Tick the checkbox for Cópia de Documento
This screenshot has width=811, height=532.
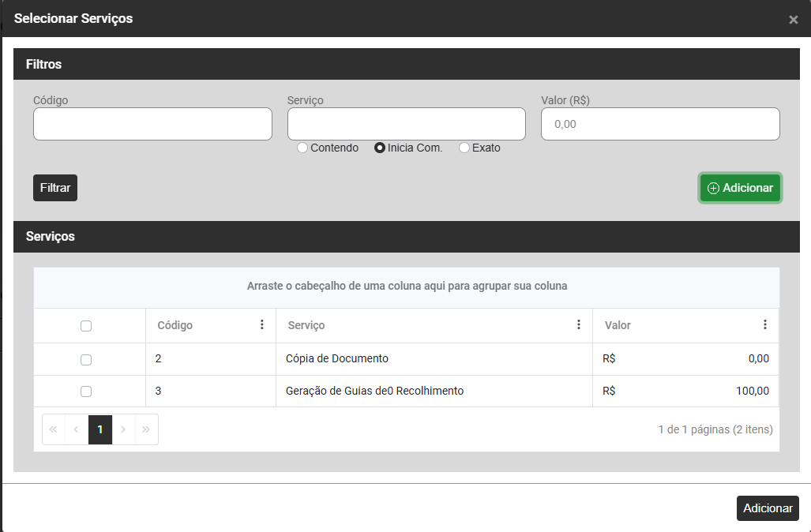point(86,359)
